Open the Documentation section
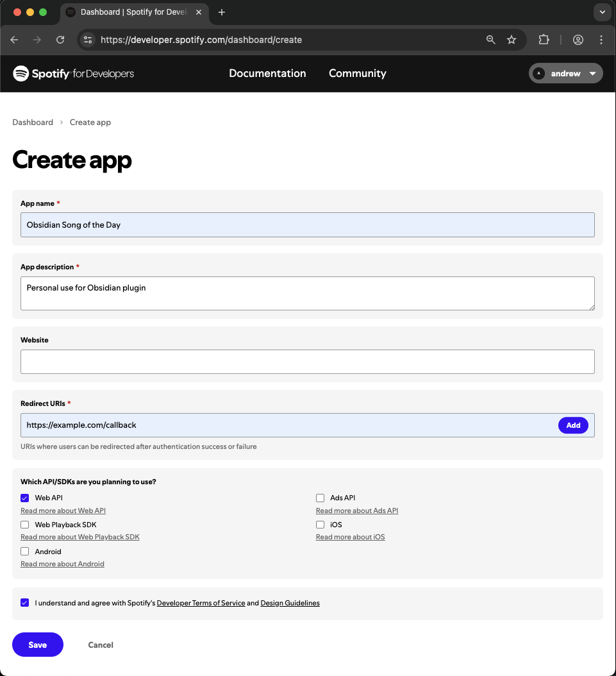 click(x=267, y=73)
